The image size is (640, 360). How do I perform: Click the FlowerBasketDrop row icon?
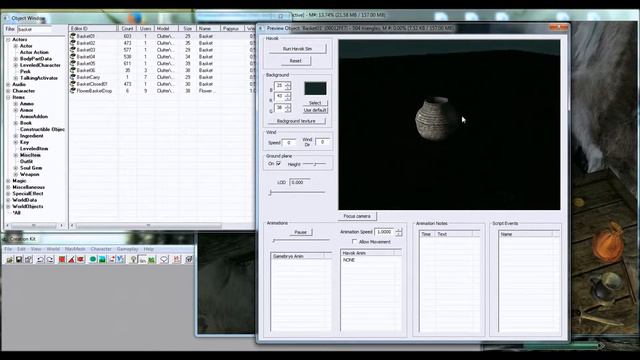(73, 91)
